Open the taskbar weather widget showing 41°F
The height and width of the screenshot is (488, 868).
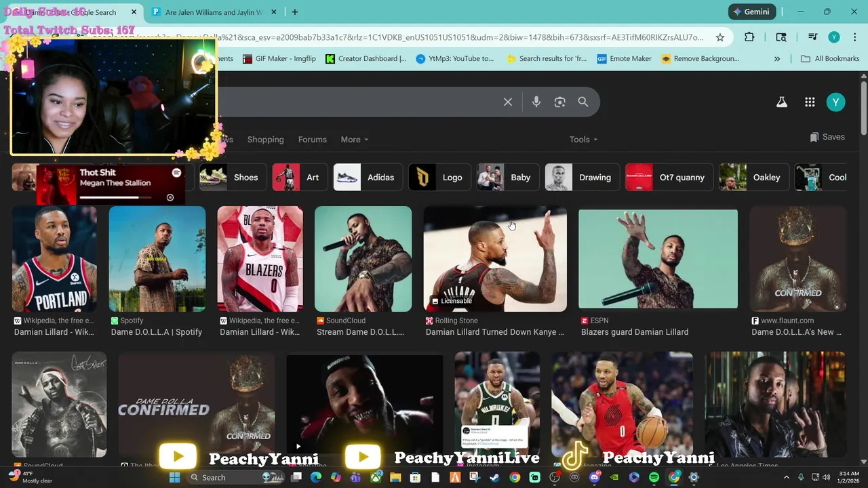[x=31, y=477]
